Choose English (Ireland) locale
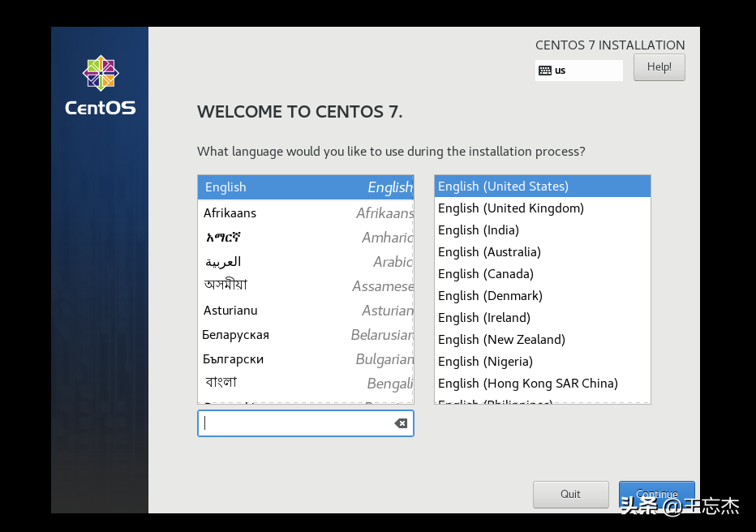The height and width of the screenshot is (532, 756). tap(543, 318)
